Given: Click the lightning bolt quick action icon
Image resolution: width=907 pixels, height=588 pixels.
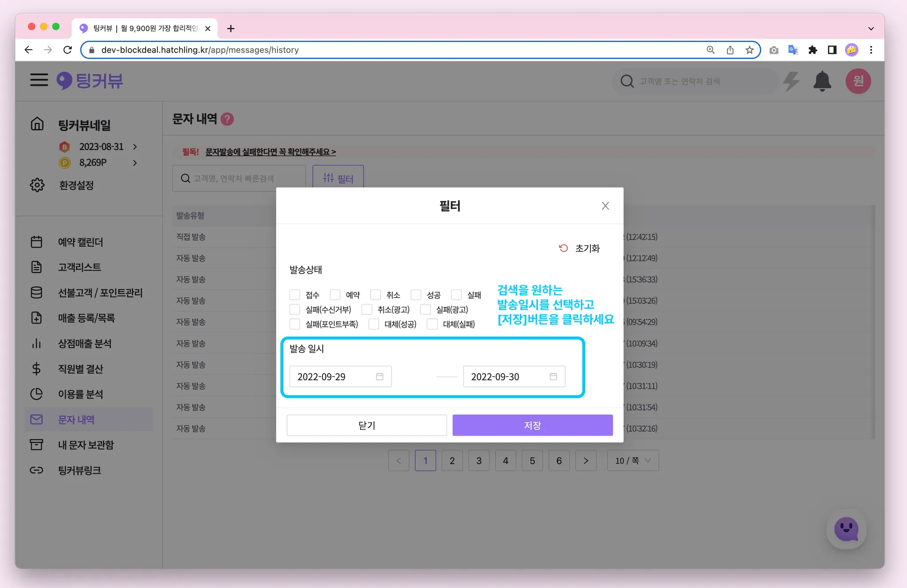Looking at the screenshot, I should coord(791,81).
